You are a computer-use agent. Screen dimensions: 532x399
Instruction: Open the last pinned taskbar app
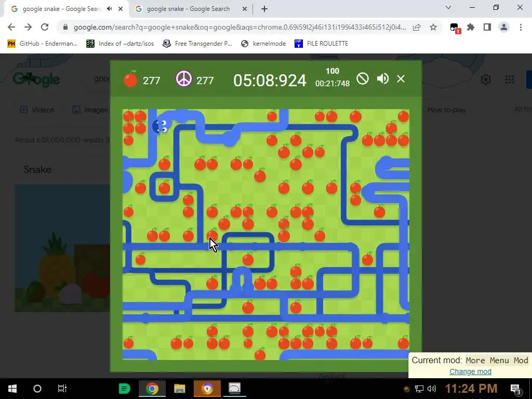(x=234, y=389)
